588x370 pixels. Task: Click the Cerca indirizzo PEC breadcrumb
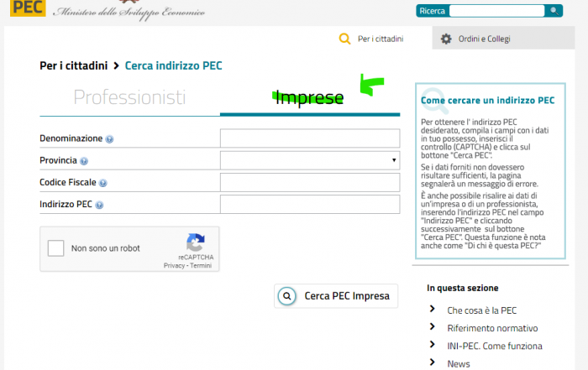(x=173, y=66)
